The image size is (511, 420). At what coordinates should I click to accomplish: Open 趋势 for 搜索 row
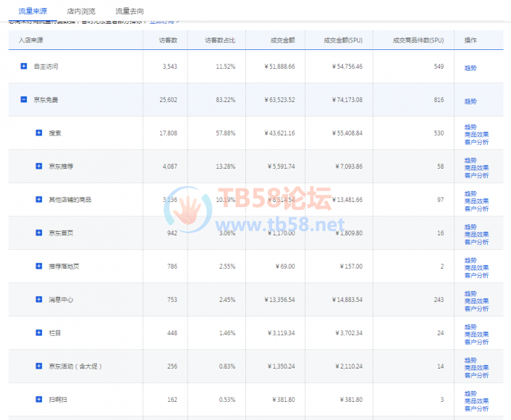[x=470, y=127]
